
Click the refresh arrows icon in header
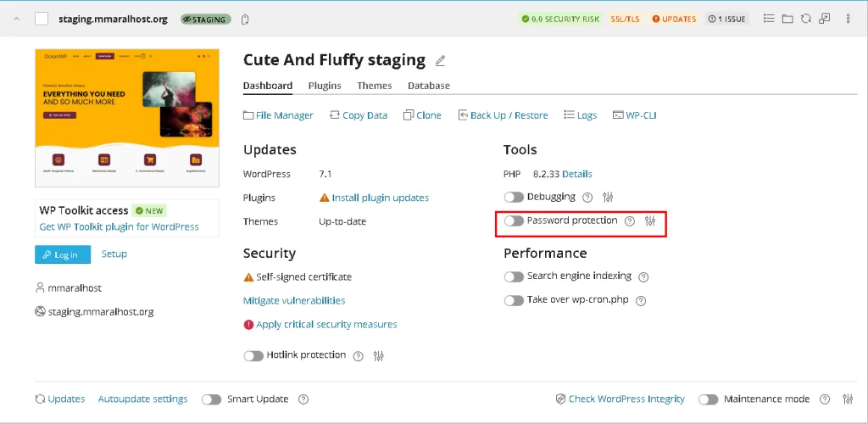point(806,19)
